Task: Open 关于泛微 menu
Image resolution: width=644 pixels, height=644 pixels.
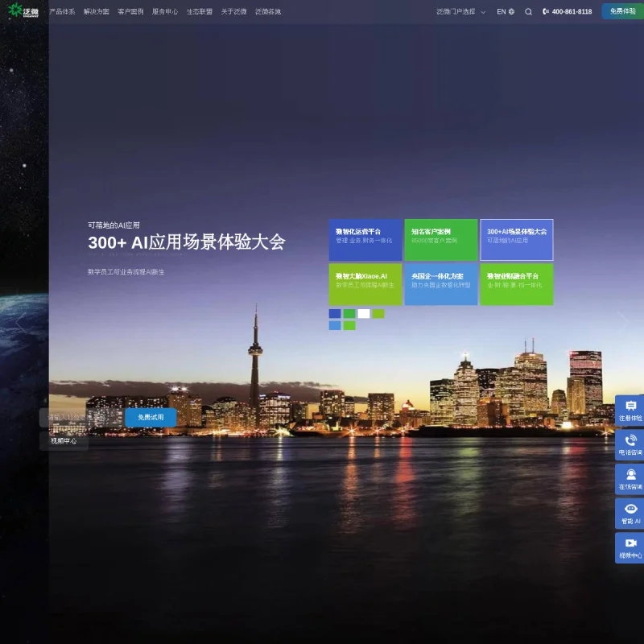Action: click(233, 11)
